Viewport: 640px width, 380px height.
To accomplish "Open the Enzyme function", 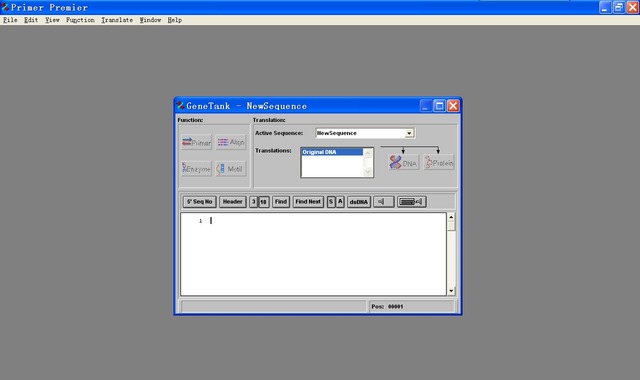I will pos(196,169).
